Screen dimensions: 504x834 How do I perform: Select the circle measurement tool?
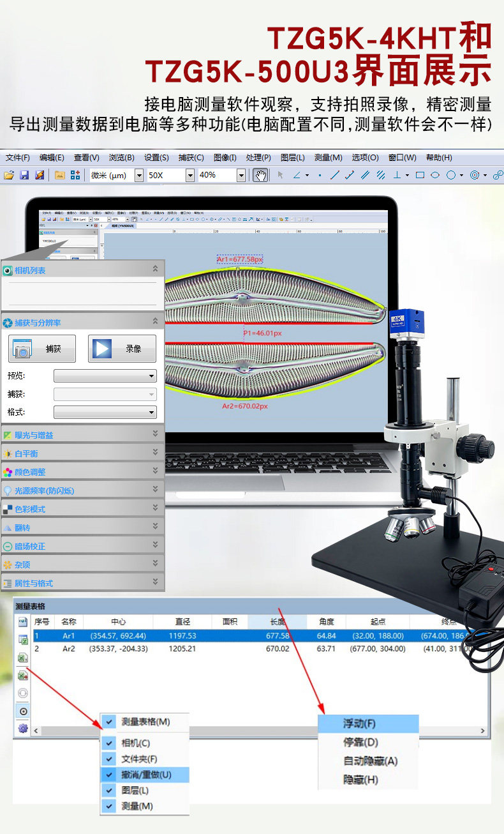click(451, 175)
